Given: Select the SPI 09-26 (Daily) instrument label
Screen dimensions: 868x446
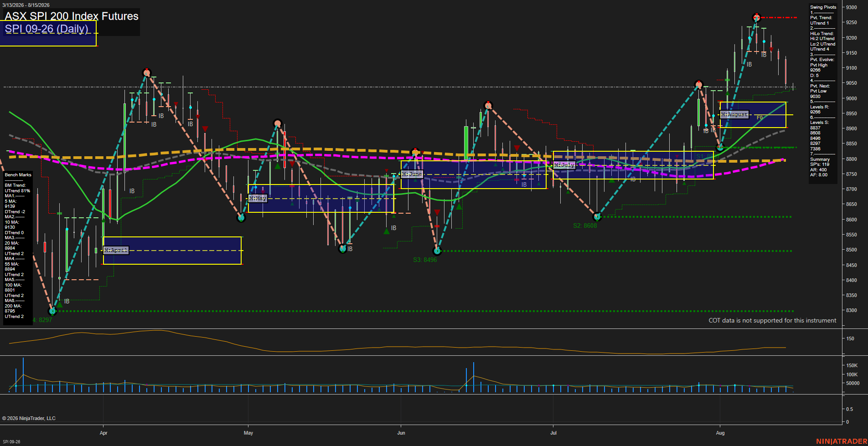Looking at the screenshot, I should point(46,29).
